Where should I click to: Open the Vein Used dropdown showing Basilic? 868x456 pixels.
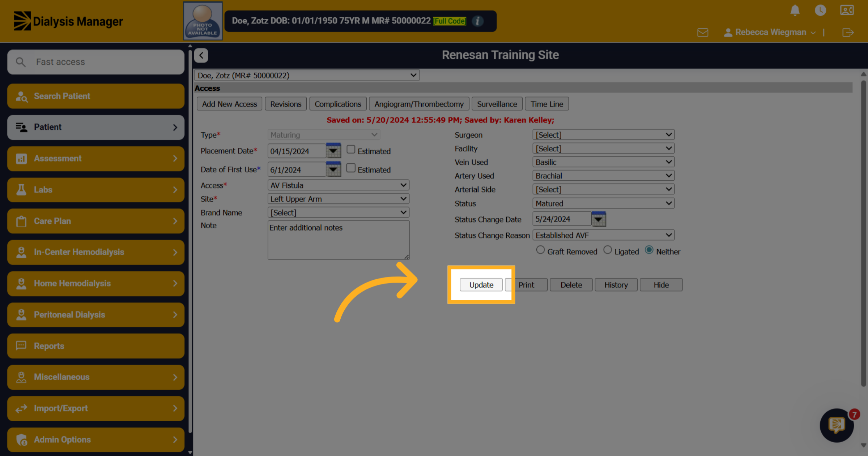[x=604, y=162]
